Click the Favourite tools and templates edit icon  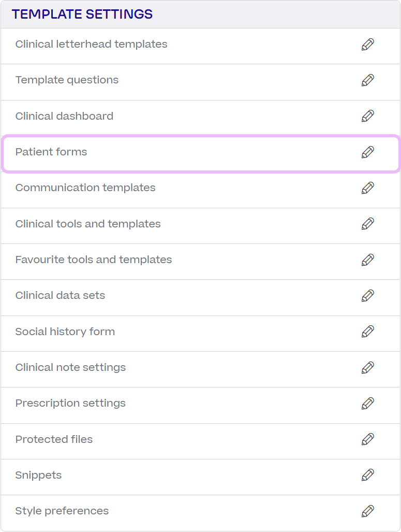click(367, 260)
